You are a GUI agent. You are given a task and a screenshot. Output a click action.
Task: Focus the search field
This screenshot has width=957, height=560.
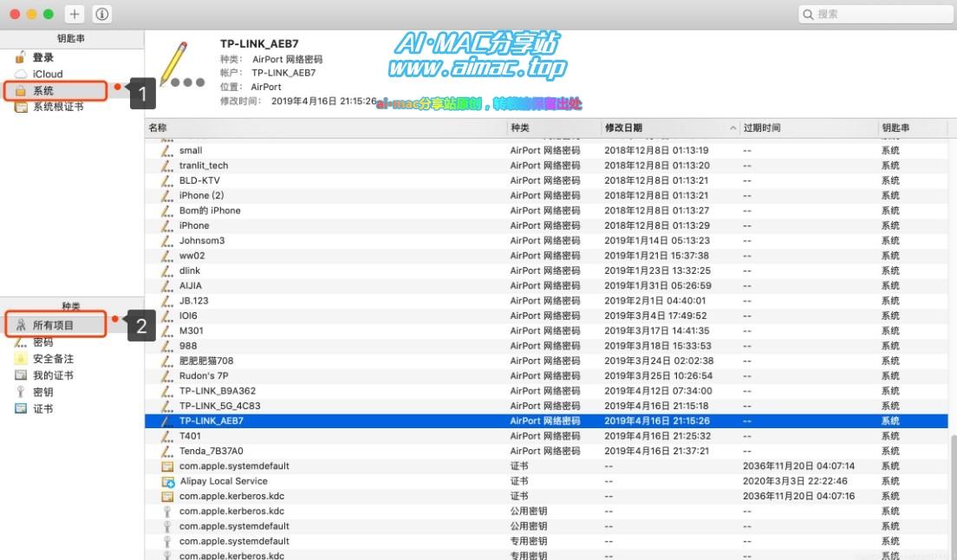(x=876, y=14)
